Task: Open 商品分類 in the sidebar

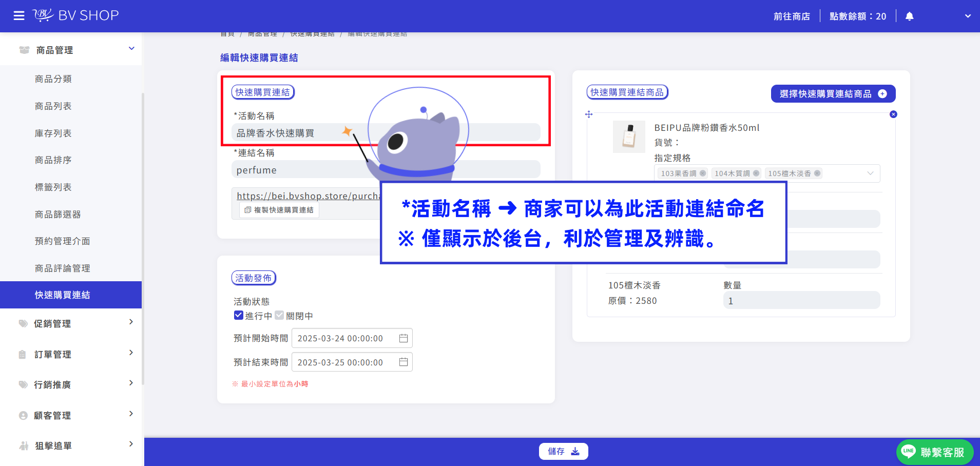Action: [53, 79]
